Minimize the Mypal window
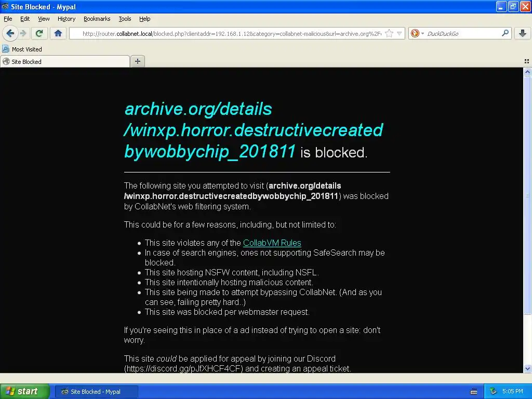 point(501,6)
